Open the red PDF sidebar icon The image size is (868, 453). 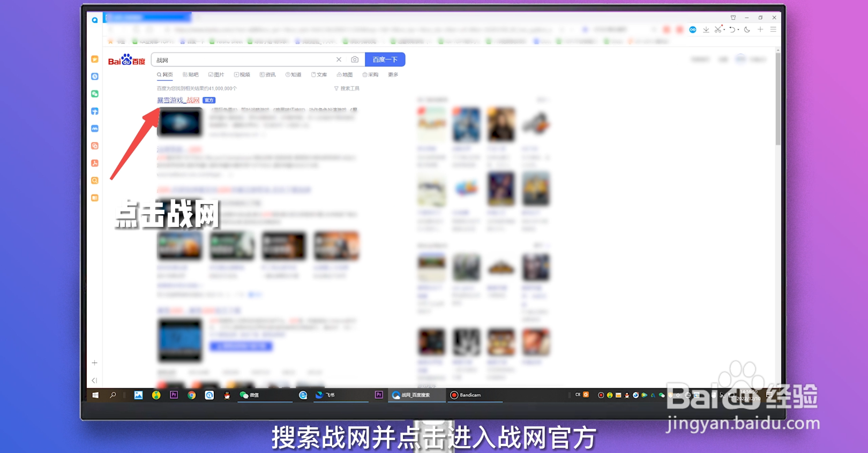coord(95,163)
